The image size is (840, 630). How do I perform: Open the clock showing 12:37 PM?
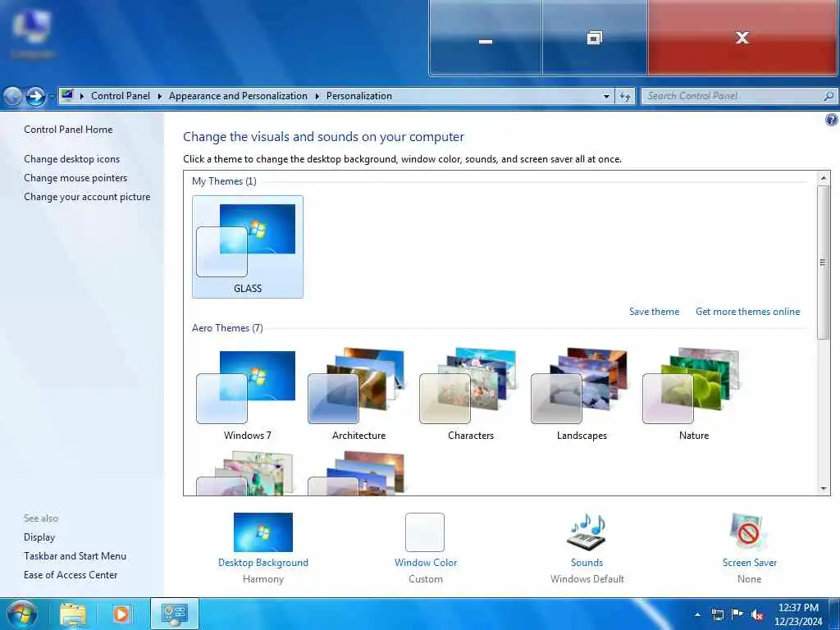pyautogui.click(x=798, y=614)
